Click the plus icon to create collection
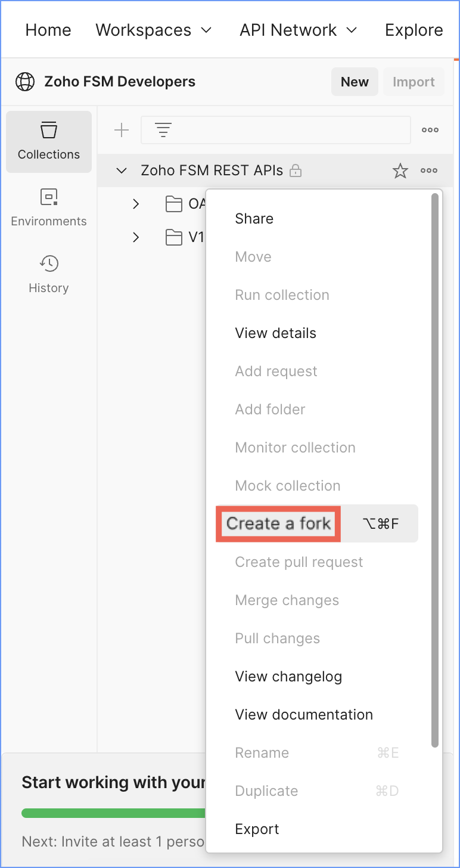 click(x=121, y=129)
